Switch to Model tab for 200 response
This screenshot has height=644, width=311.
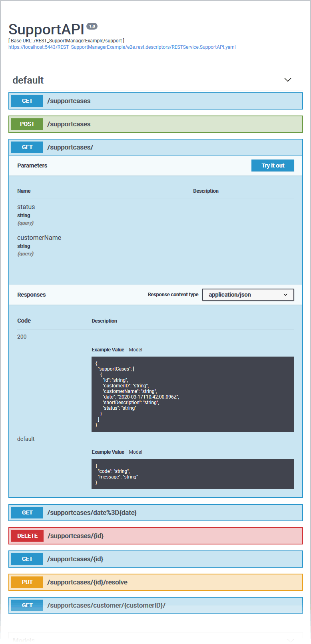click(136, 350)
